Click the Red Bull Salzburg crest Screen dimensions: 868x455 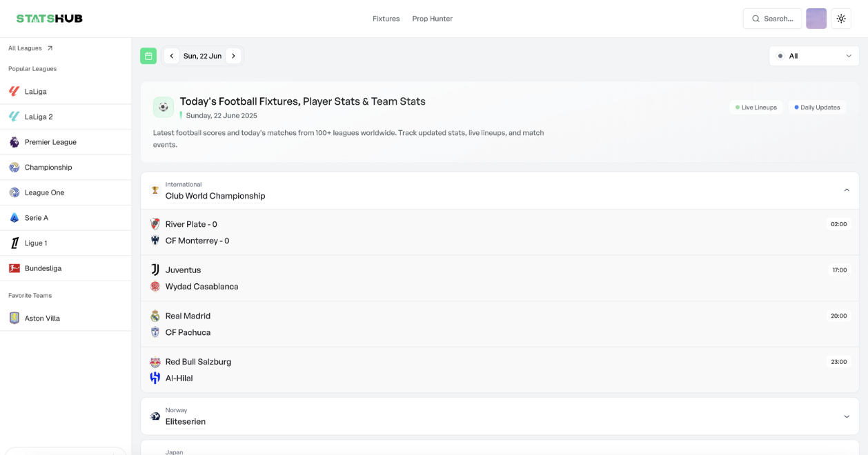155,362
